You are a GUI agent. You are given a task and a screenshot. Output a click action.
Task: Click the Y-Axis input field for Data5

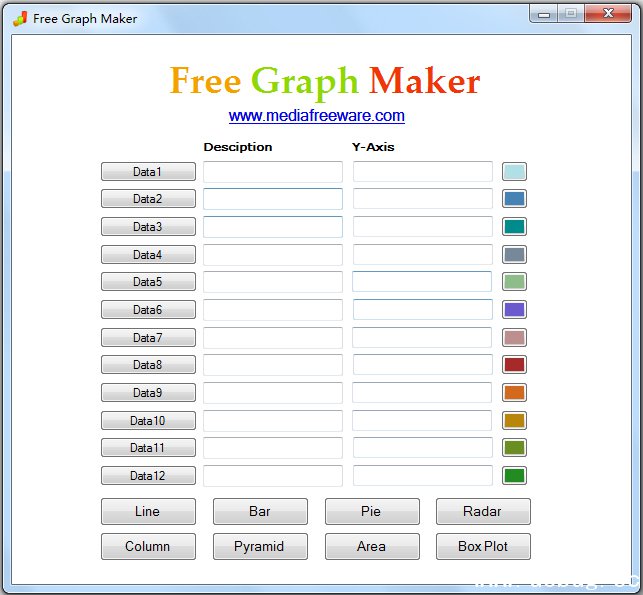[422, 282]
